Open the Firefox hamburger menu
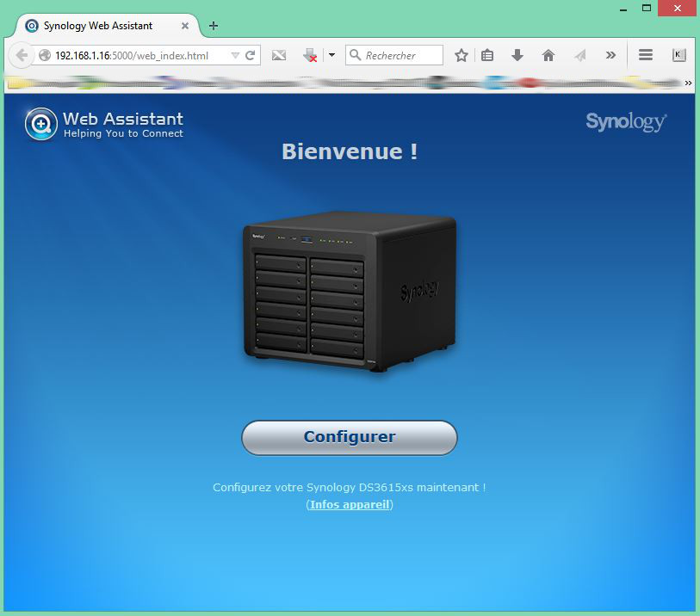 click(x=646, y=55)
